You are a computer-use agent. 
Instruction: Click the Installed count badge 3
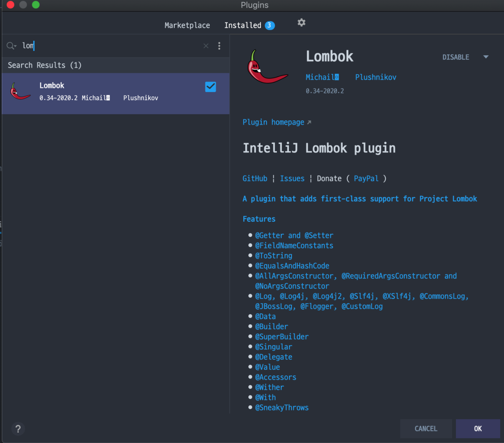click(270, 25)
